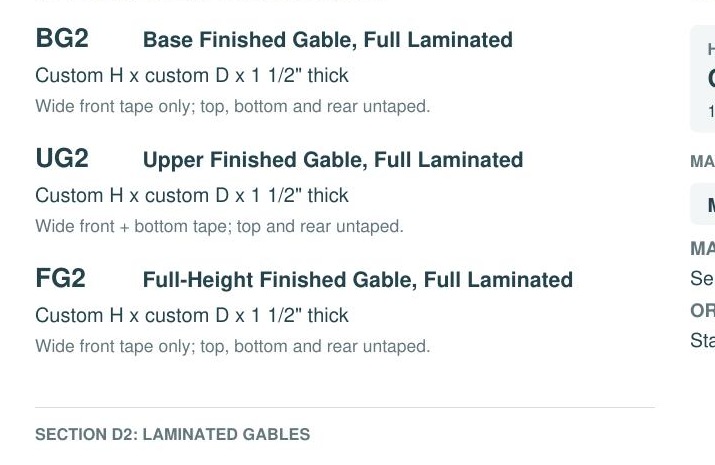Image resolution: width=715 pixels, height=465 pixels.
Task: Click the cut-off 'Sta' text at right edge
Action: [703, 341]
